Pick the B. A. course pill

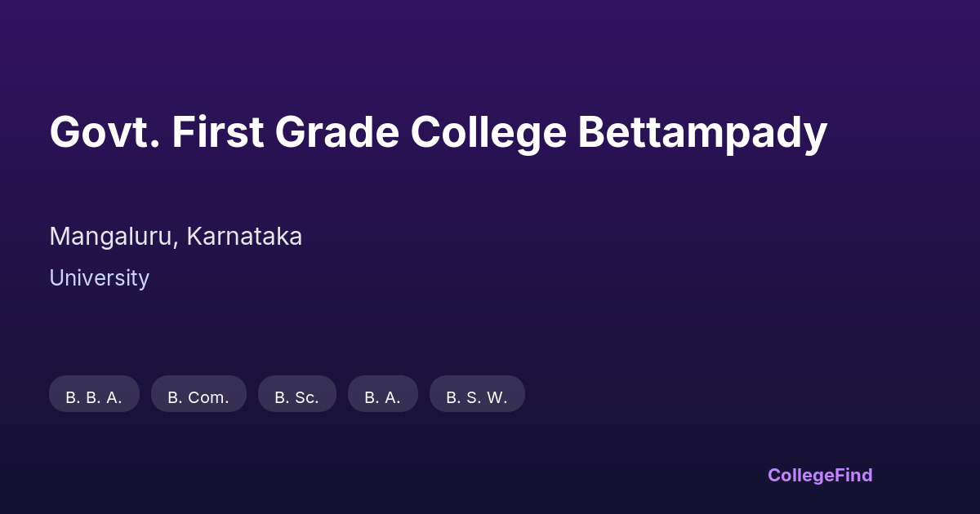pyautogui.click(x=382, y=397)
